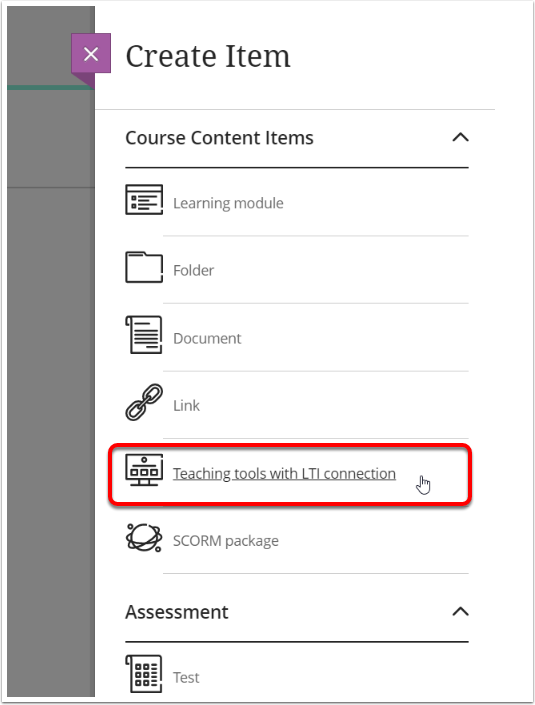Click the dimmed grey area beside the panel
Screen dimensions: 535x705
tap(50, 405)
